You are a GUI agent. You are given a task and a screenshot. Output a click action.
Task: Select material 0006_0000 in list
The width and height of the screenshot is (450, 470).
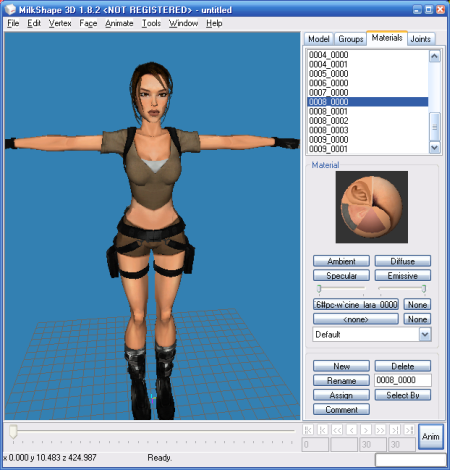click(367, 83)
